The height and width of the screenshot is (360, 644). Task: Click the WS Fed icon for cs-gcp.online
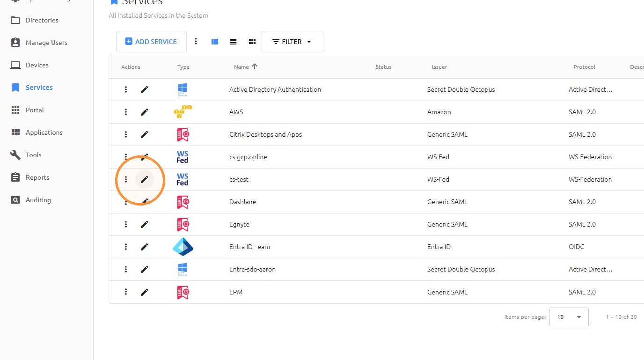183,157
